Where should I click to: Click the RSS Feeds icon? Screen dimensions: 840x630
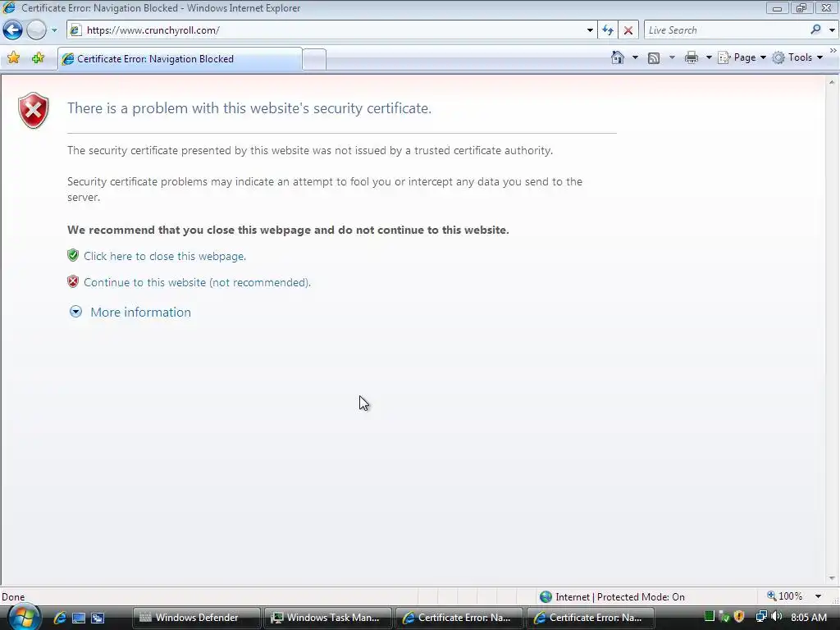point(654,58)
